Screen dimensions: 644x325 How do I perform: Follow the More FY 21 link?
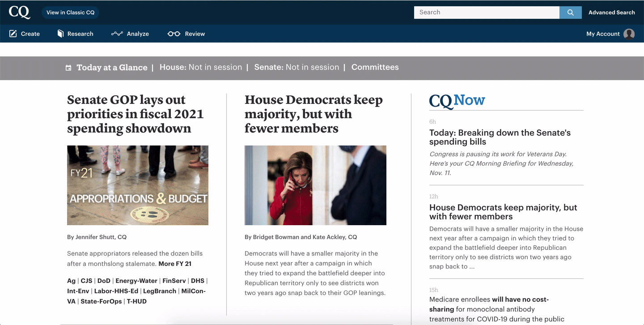click(x=175, y=264)
